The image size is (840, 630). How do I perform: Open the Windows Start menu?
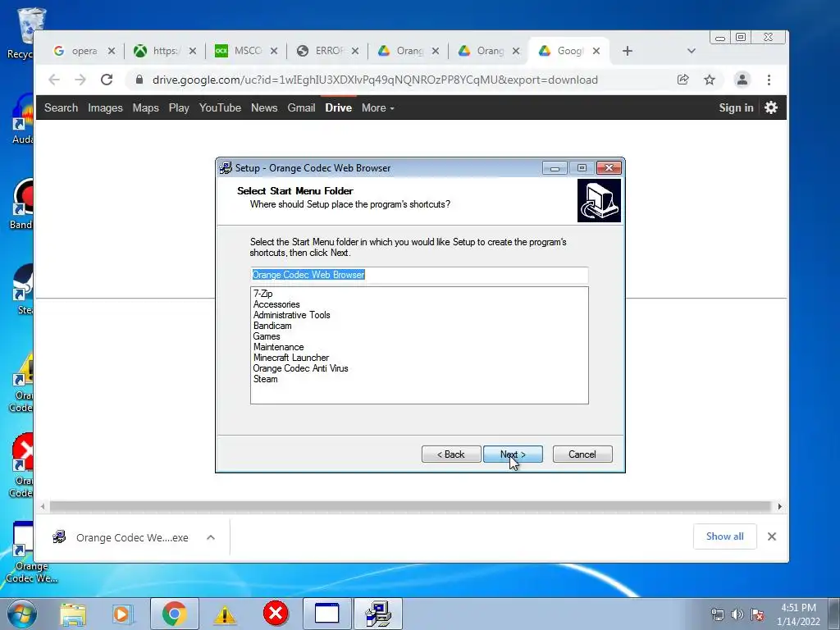[22, 614]
